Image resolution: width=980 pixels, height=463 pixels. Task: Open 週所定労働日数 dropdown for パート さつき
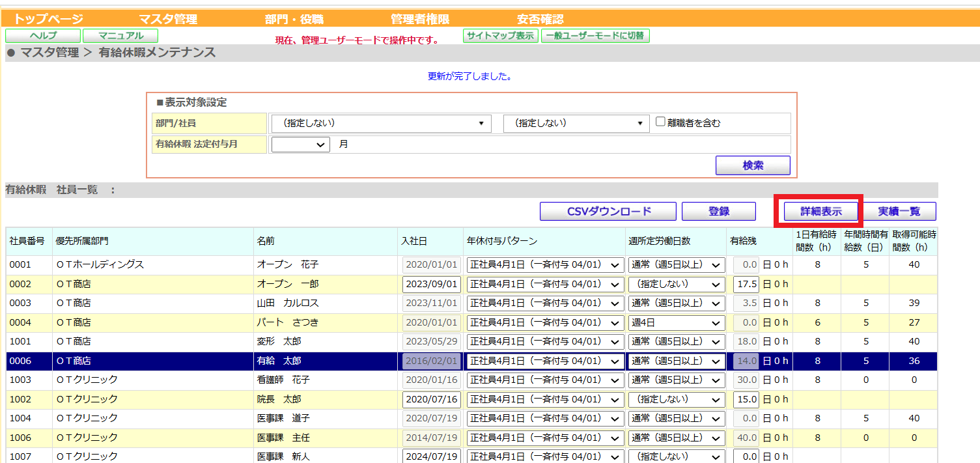click(x=676, y=322)
